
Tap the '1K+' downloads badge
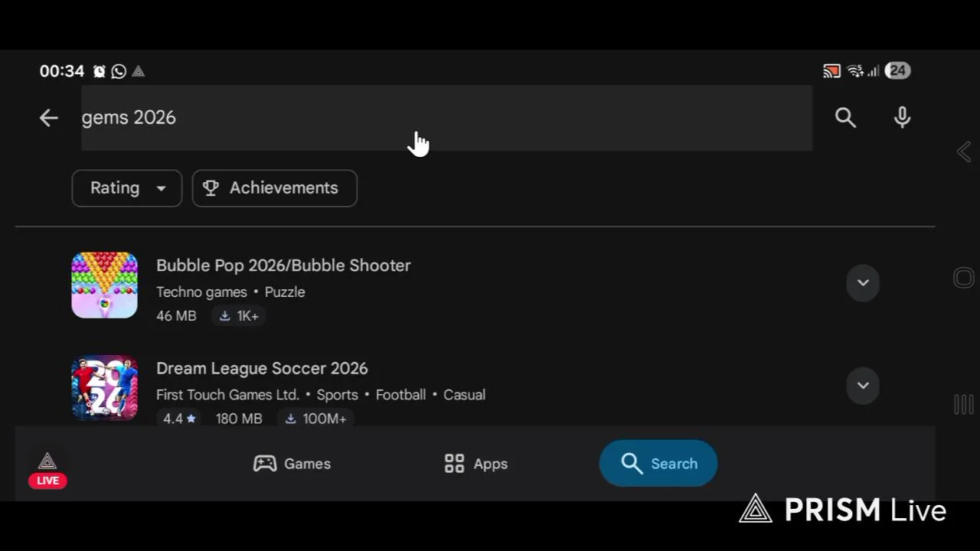(239, 316)
